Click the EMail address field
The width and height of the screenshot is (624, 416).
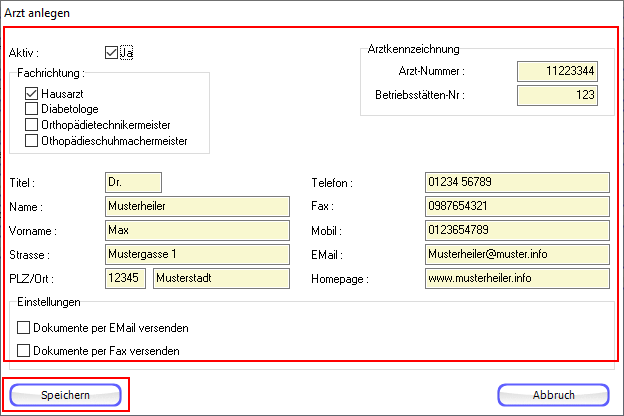tap(516, 254)
